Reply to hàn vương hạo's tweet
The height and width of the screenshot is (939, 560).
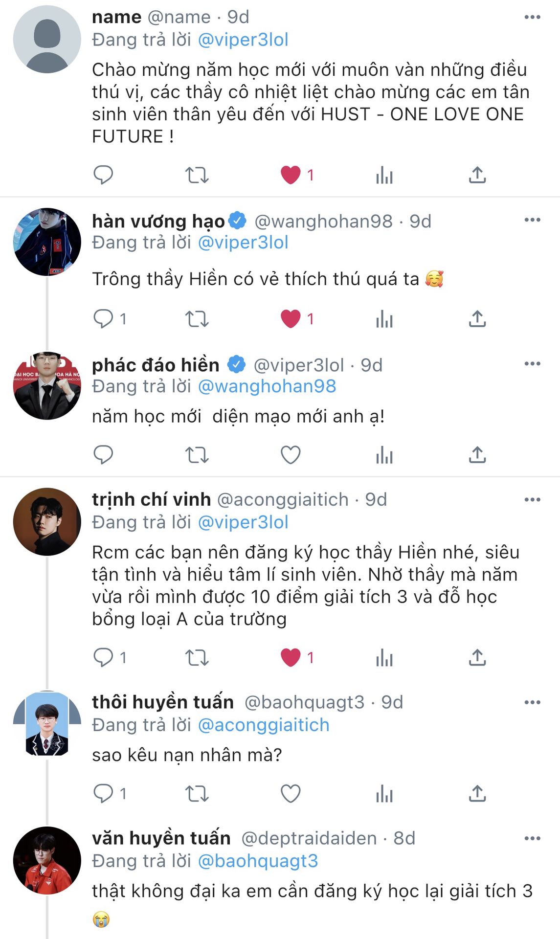coord(103,319)
